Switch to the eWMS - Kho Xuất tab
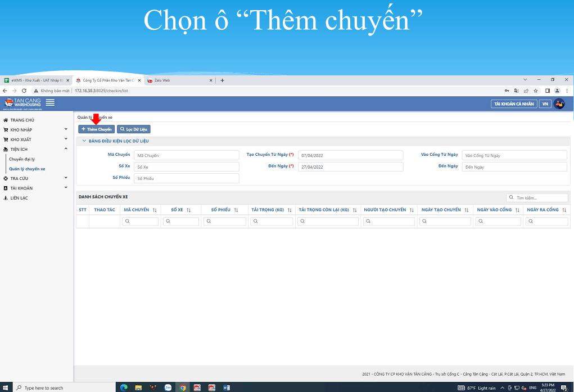 click(x=37, y=80)
